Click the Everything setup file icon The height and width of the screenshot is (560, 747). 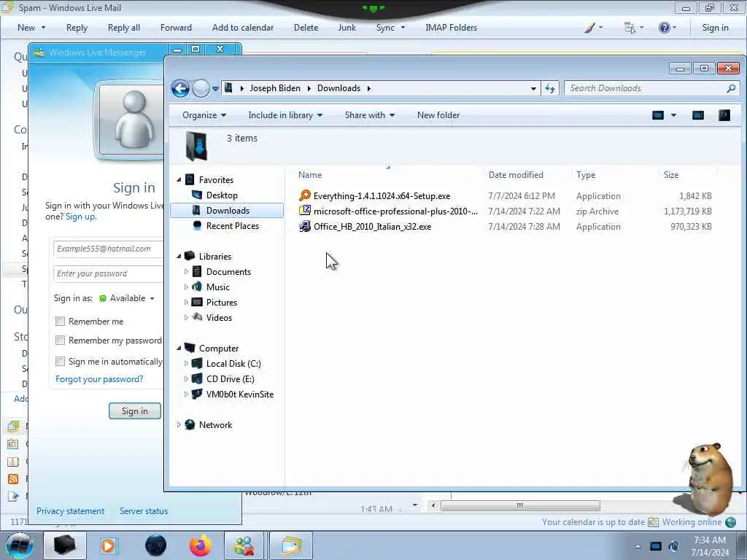tap(305, 195)
